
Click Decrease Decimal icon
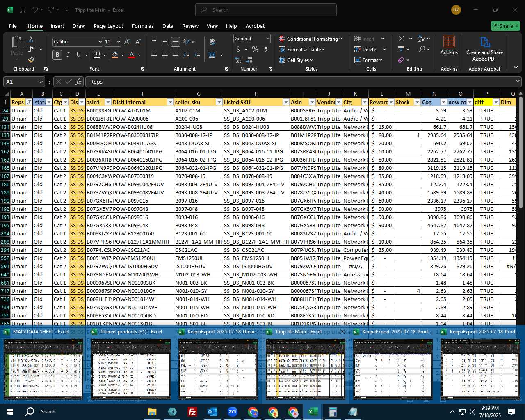(x=249, y=60)
